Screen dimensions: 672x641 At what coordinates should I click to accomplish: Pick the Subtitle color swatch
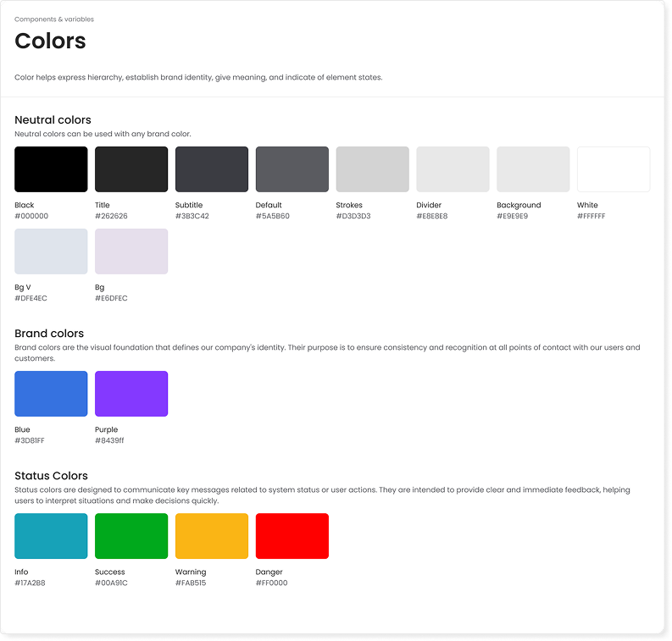click(212, 169)
